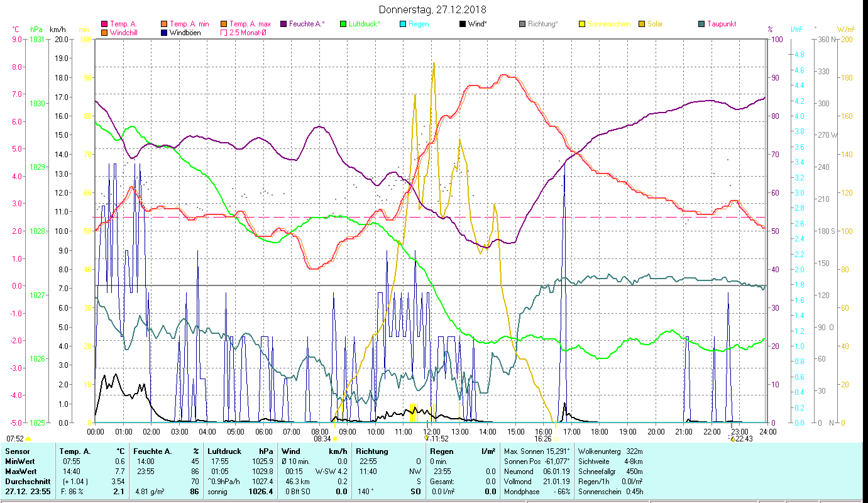This screenshot has height=503, width=868.
Task: Click the 'Feuchte A.' table column header
Action: pos(153,451)
